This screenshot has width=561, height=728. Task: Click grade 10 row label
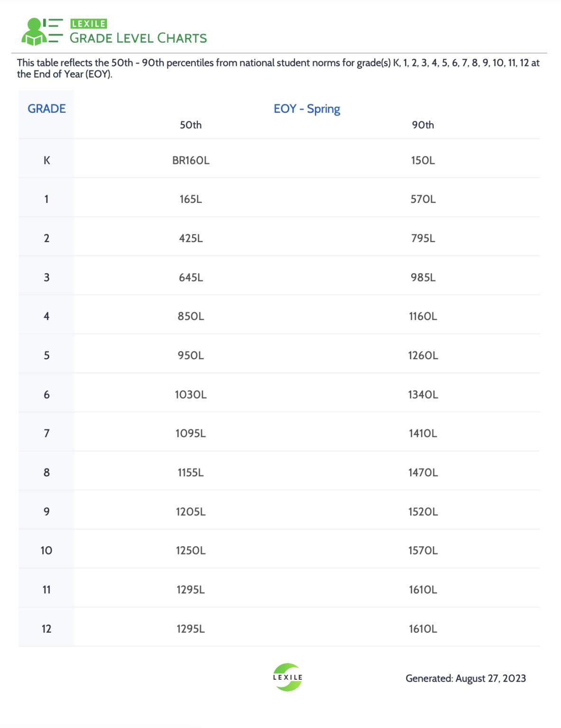pyautogui.click(x=46, y=550)
